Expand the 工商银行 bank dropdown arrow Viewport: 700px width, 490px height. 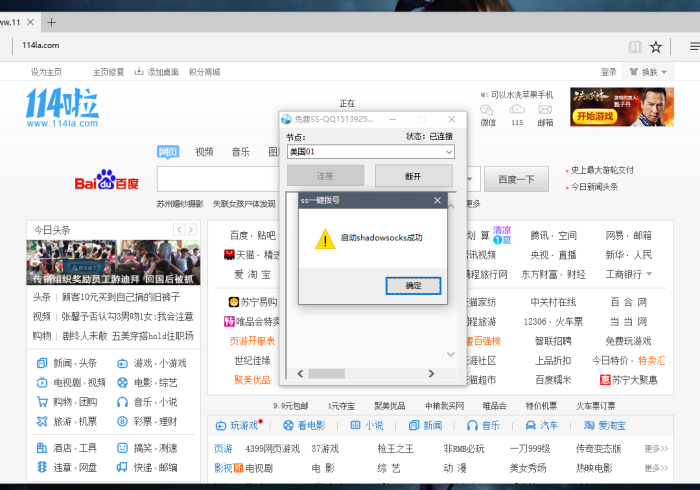point(648,274)
